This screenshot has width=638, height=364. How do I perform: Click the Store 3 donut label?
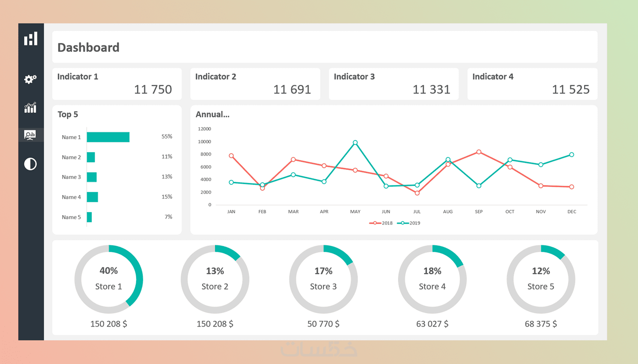[x=323, y=286]
